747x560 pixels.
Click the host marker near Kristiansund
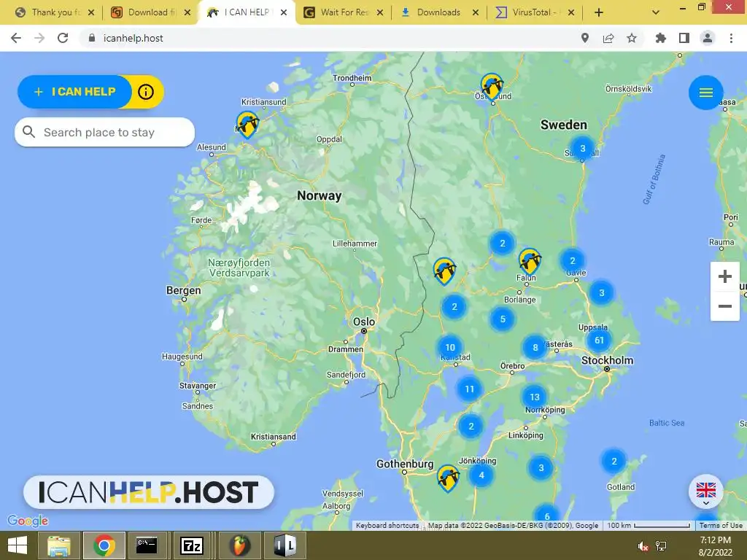[247, 125]
